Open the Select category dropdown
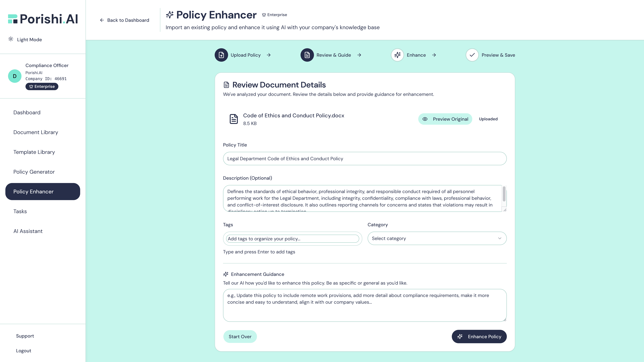644x362 pixels. (x=437, y=238)
